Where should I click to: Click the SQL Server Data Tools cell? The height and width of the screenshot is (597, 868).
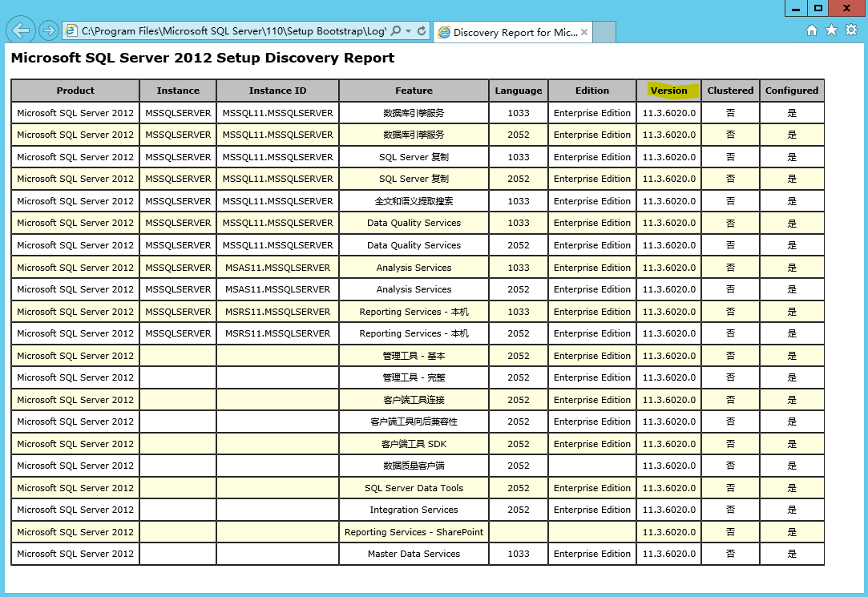(x=414, y=488)
